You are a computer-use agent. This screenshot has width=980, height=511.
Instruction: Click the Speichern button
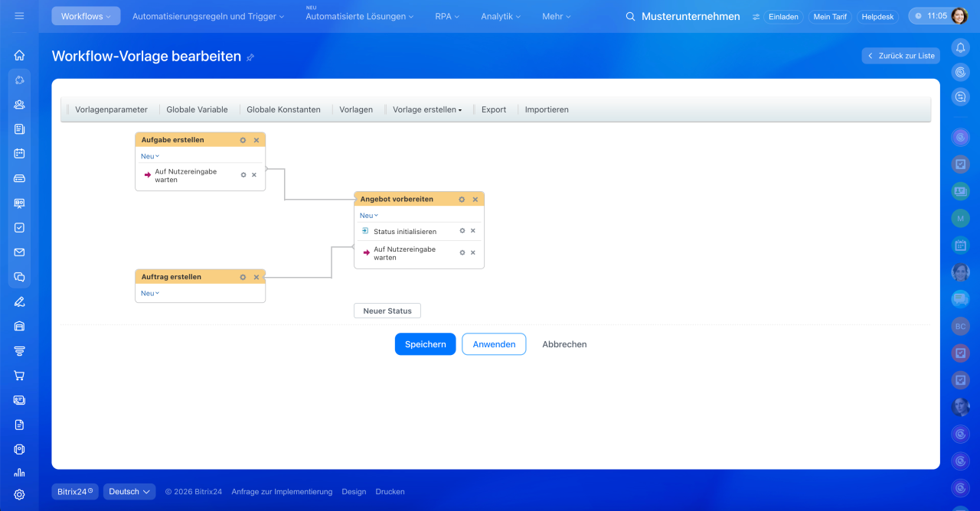pos(425,344)
